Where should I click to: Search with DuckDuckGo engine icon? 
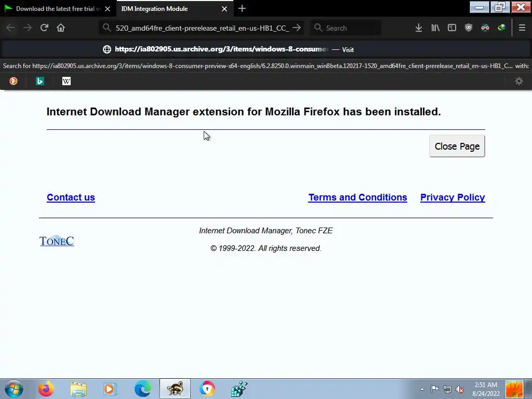pos(14,81)
